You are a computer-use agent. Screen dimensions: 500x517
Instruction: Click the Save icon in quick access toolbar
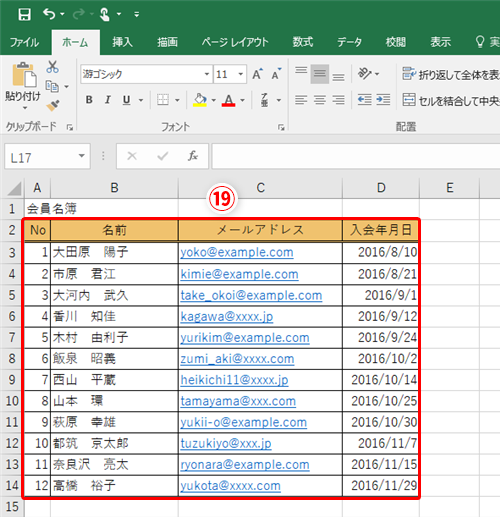[24, 14]
